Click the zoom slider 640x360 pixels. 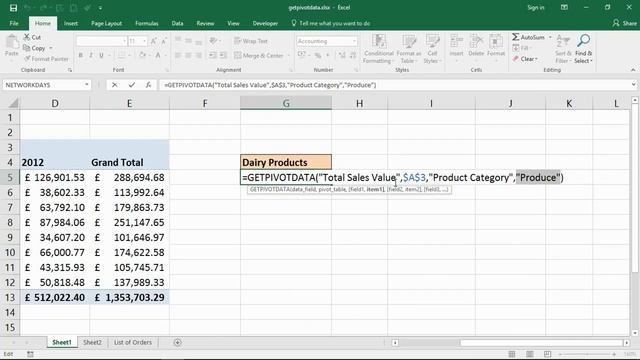(x=587, y=354)
